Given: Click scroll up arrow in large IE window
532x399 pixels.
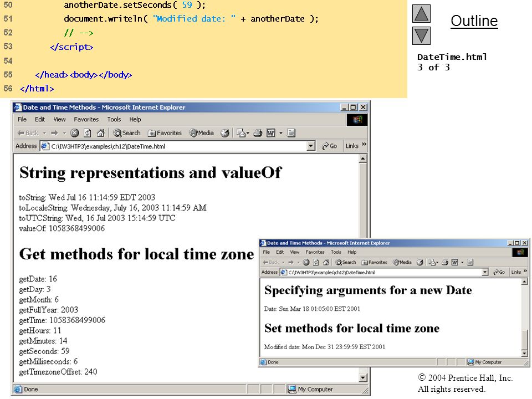Looking at the screenshot, I should (x=362, y=159).
